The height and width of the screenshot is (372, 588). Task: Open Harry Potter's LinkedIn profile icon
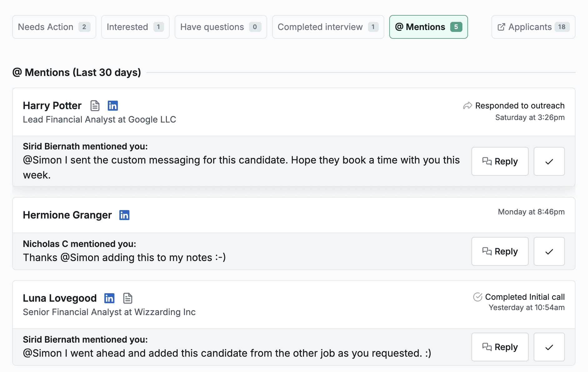pyautogui.click(x=112, y=106)
